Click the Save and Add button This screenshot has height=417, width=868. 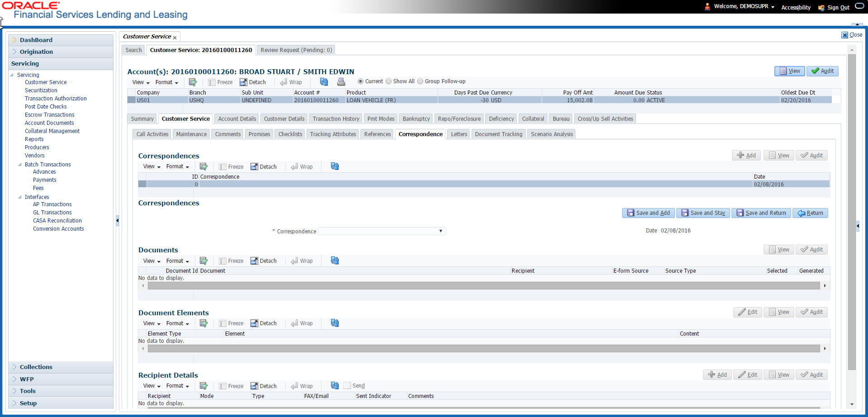click(x=648, y=213)
